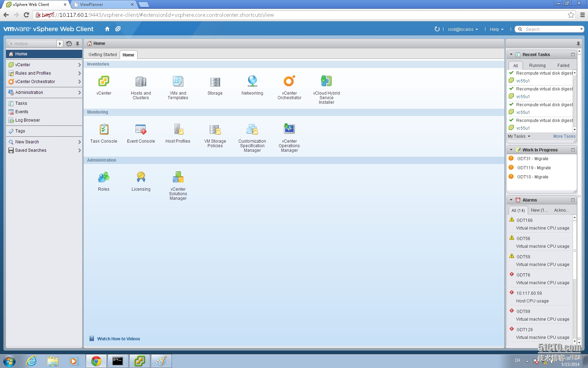The width and height of the screenshot is (588, 368).
Task: Select the All (14) alarms tab
Action: click(518, 211)
